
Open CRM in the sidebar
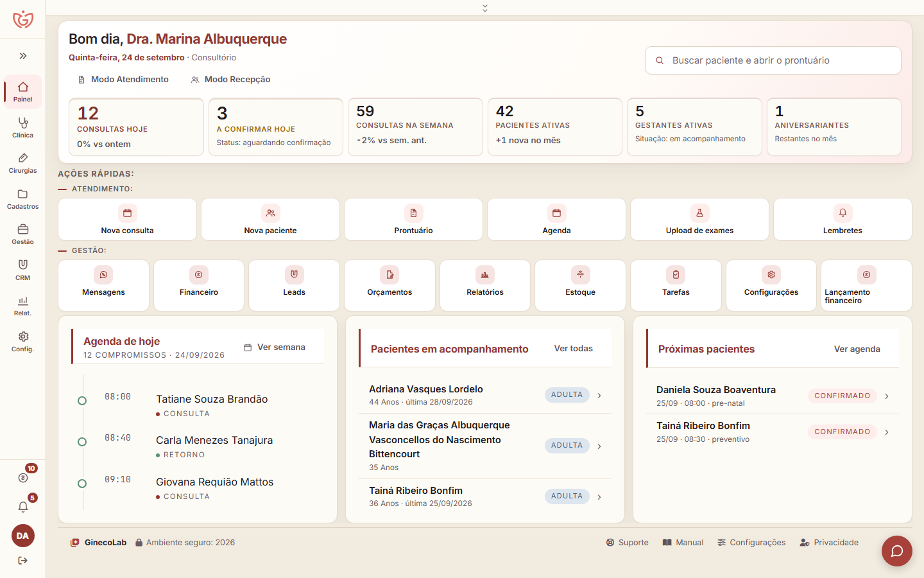pos(22,270)
